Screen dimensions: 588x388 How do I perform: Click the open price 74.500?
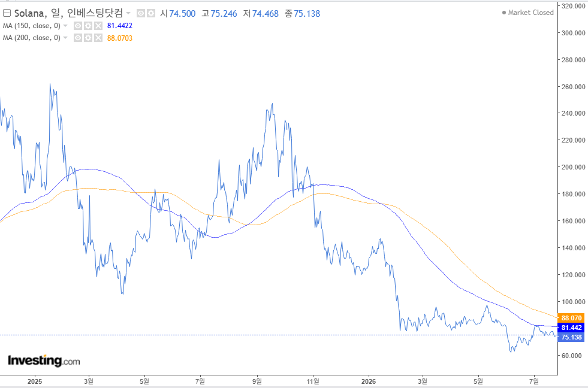182,14
